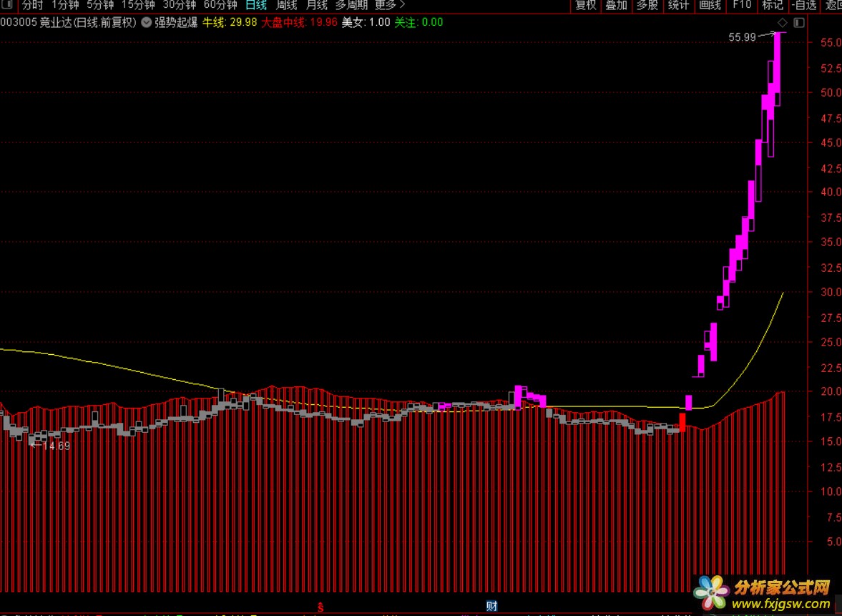Screen dimensions: 842x616
Task: Click the 大盘中线: 19.96 value
Action: (299, 23)
